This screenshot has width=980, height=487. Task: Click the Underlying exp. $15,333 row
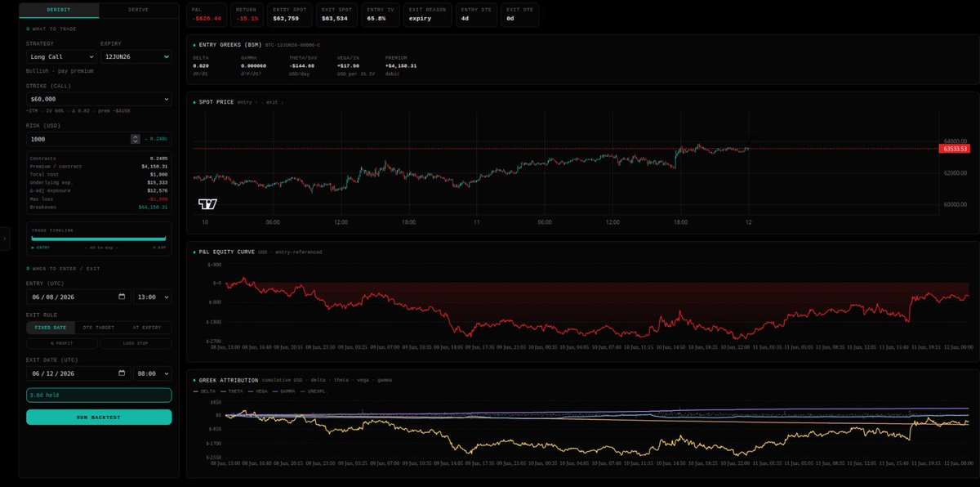[x=99, y=182]
